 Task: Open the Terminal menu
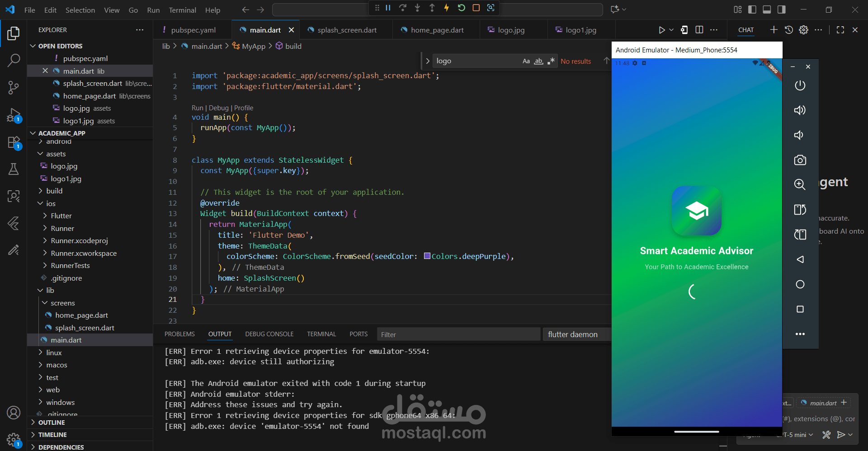pos(182,10)
